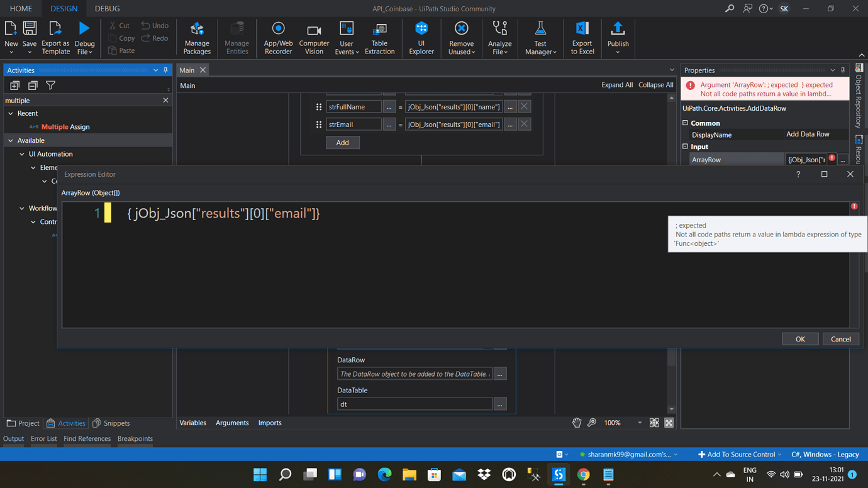Remove the strFullName assignment row
The width and height of the screenshot is (868, 488).
click(x=524, y=106)
